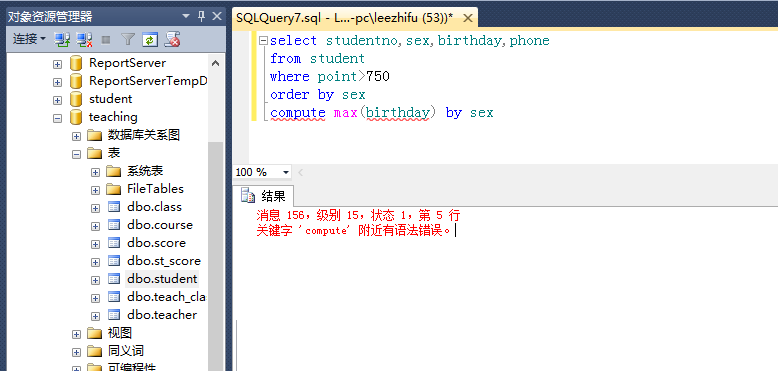Click the dbo.teacher table icon

coord(114,315)
